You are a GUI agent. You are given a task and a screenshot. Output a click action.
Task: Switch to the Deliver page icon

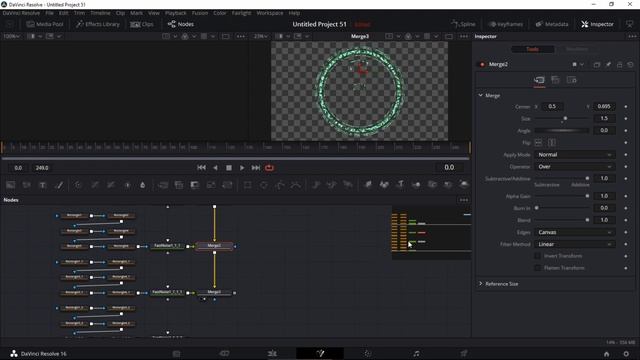(x=464, y=353)
